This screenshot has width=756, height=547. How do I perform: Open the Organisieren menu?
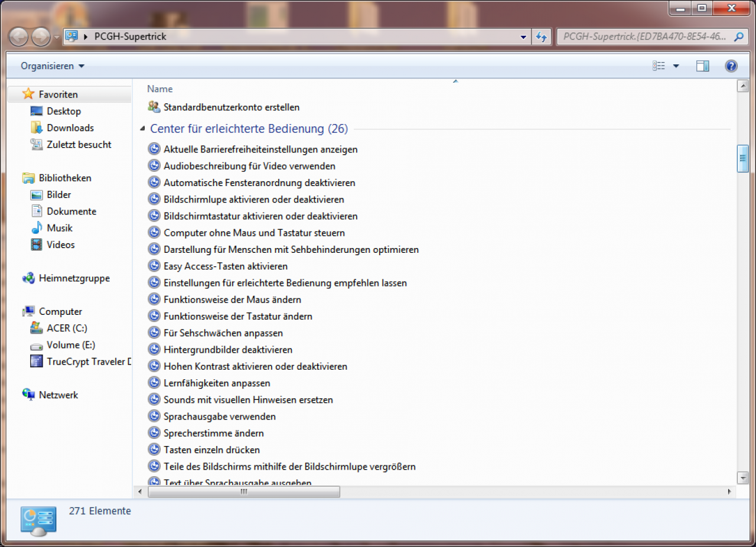click(53, 66)
